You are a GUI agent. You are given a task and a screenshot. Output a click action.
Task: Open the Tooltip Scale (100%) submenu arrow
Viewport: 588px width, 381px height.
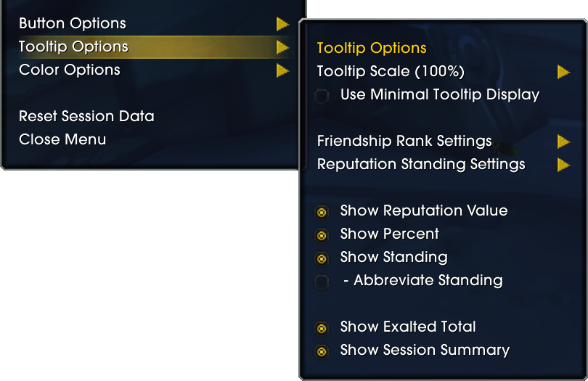(x=563, y=72)
